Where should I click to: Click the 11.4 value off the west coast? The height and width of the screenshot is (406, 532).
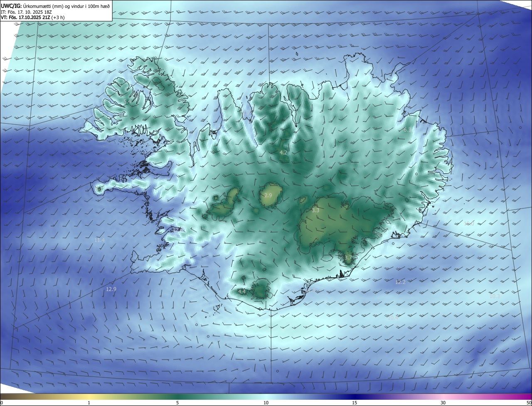click(99, 240)
